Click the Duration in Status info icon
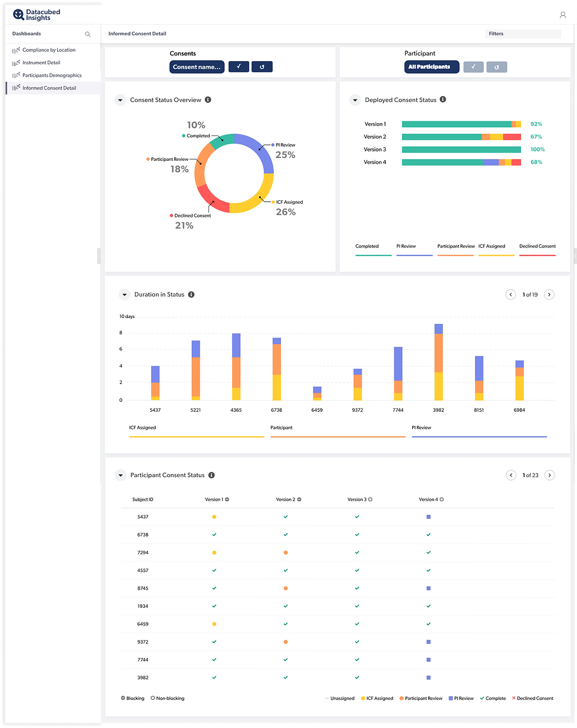The image size is (577, 728). [x=191, y=294]
